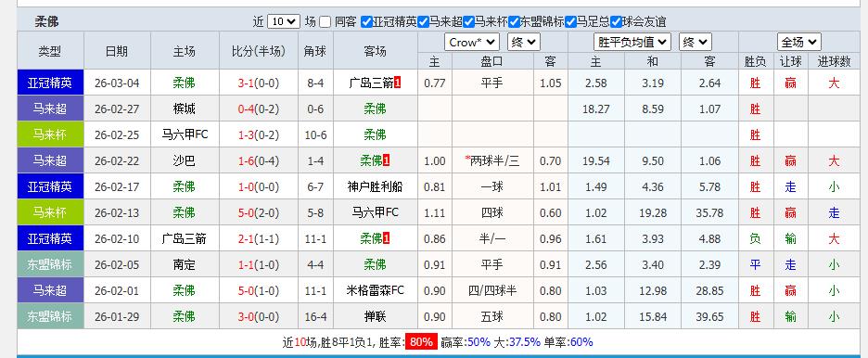Viewport: 868px width, 358px height.
Task: Uncheck the 亚冠精英 filter checkbox
Action: 366,21
